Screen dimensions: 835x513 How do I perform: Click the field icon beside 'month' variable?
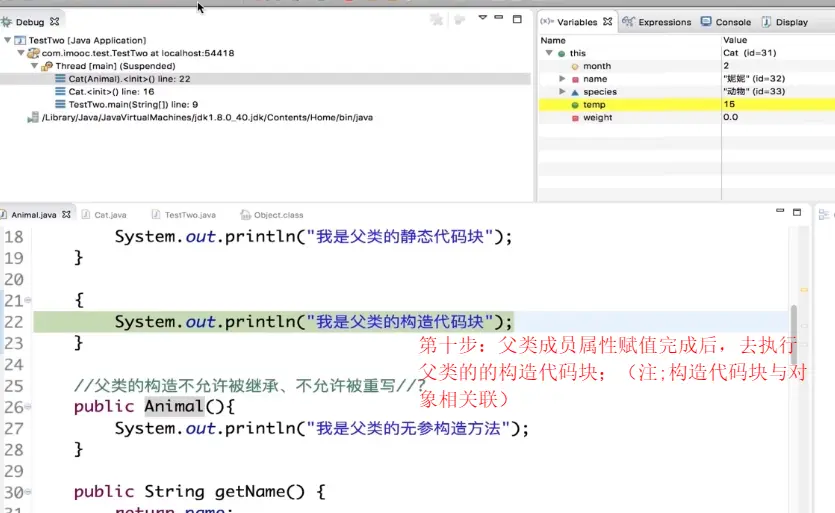point(575,67)
